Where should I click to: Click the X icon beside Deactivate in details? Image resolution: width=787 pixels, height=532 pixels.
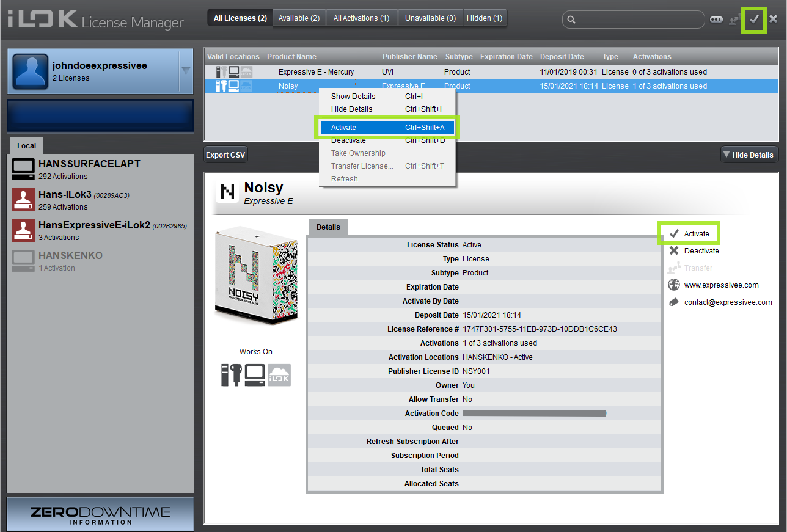pos(674,250)
